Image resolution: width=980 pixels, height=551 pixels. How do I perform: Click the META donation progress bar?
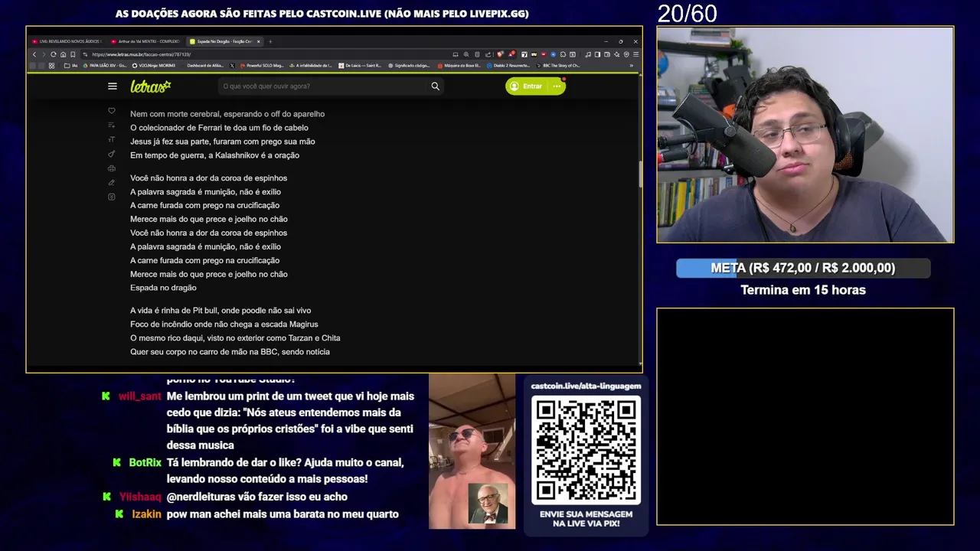803,268
